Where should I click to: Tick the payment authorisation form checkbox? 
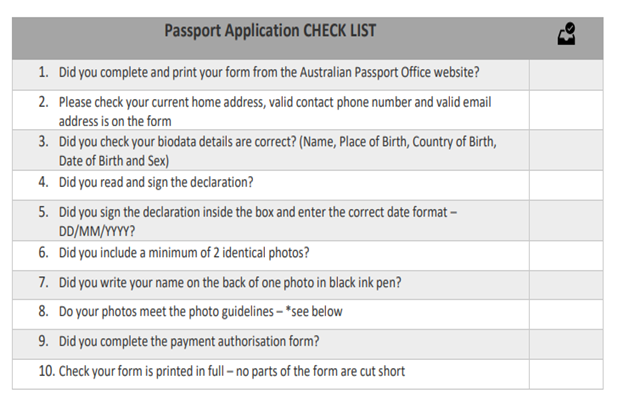tap(566, 342)
